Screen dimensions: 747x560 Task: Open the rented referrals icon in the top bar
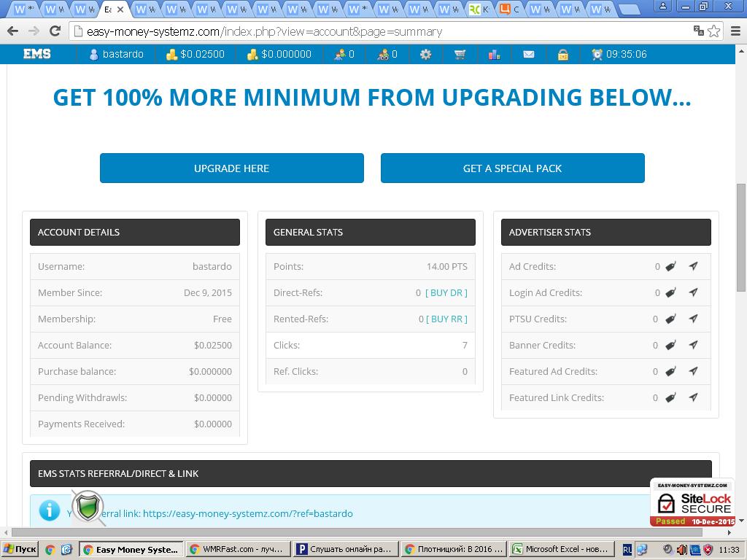click(x=383, y=54)
